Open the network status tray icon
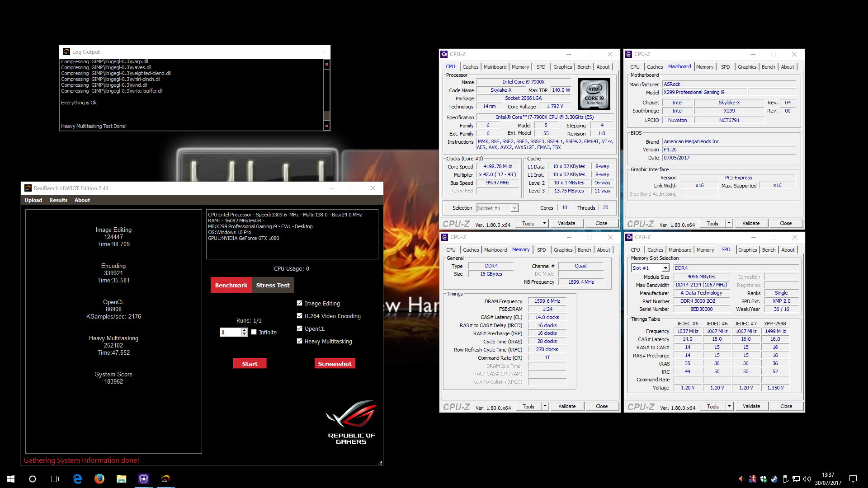This screenshot has width=868, height=488. coord(796,479)
